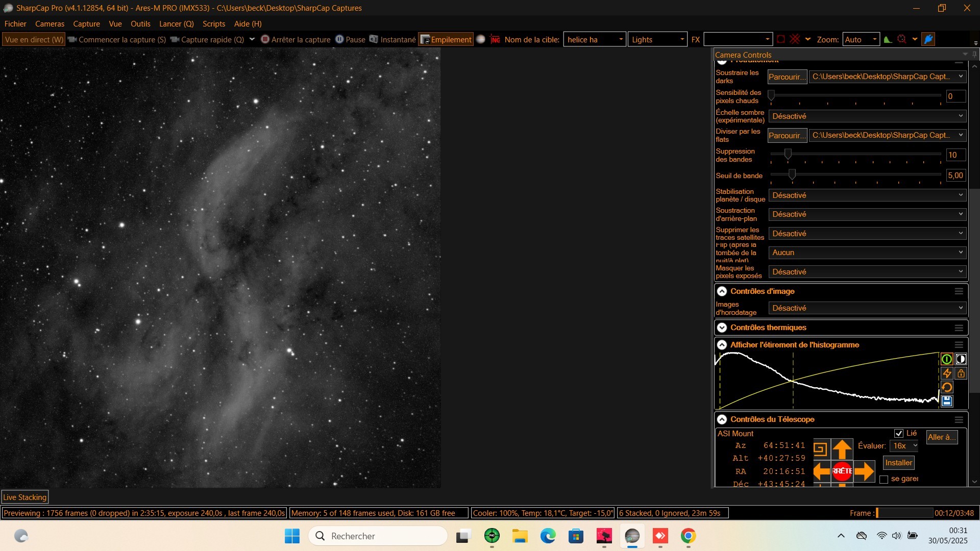Check the 'se garer' park checkbox
The width and height of the screenshot is (980, 551).
click(884, 479)
